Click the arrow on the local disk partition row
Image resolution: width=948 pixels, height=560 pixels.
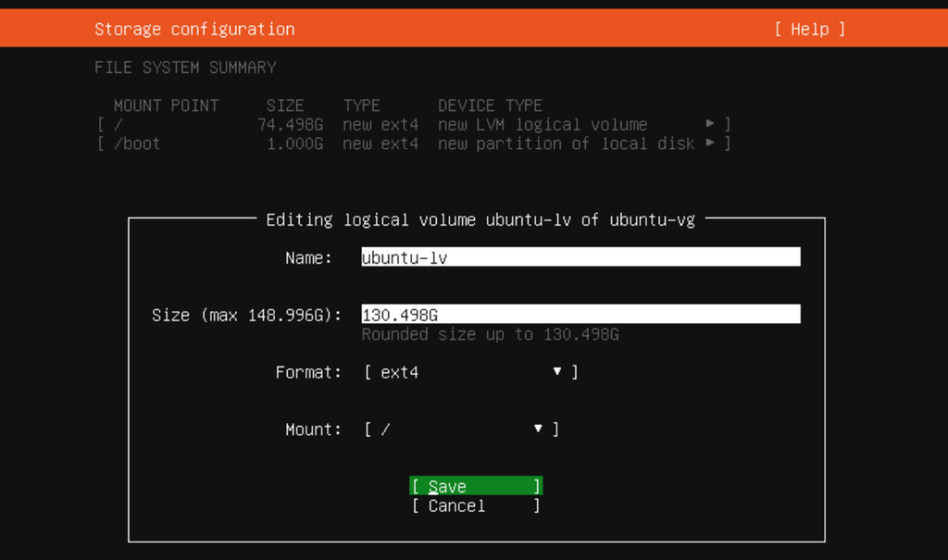710,143
